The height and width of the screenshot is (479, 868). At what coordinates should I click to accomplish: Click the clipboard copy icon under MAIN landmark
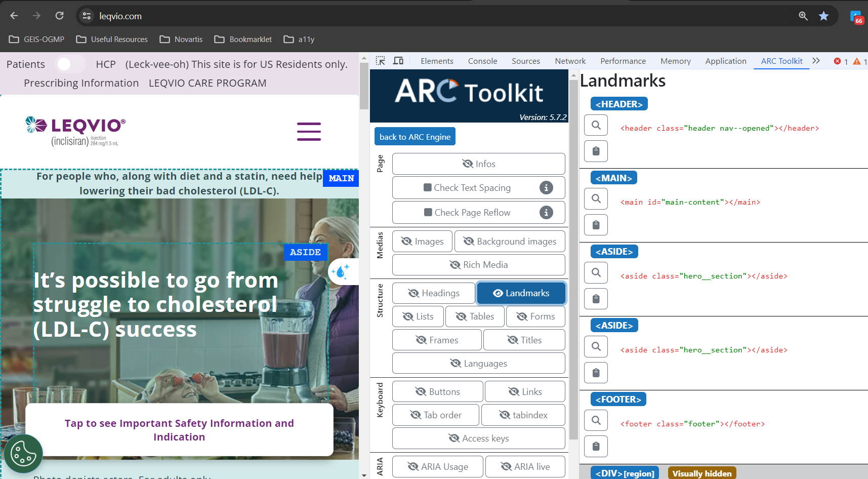click(x=596, y=225)
